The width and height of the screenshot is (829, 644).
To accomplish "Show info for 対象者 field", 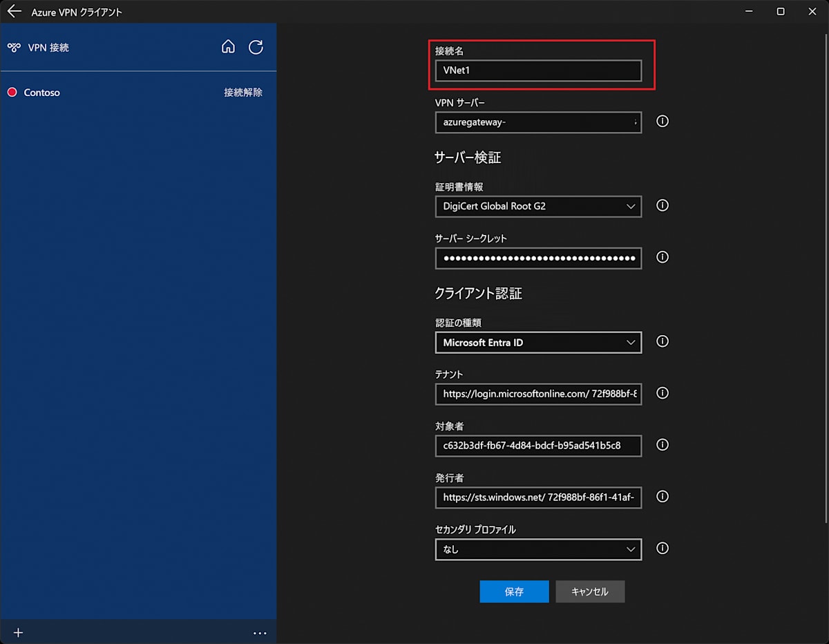I will click(663, 445).
